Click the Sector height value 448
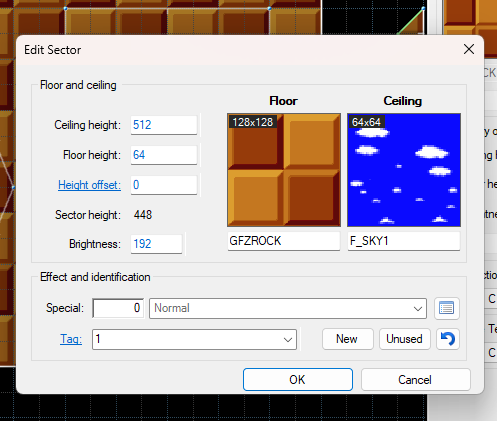 (x=143, y=215)
